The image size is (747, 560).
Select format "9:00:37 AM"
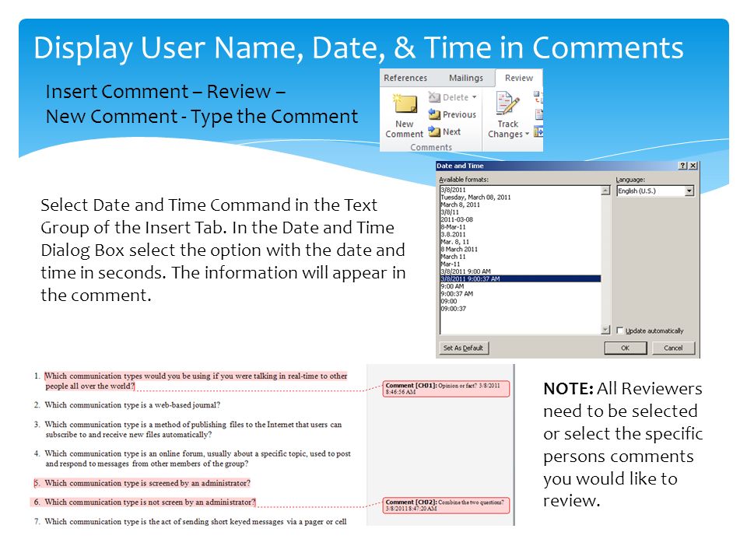point(521,294)
